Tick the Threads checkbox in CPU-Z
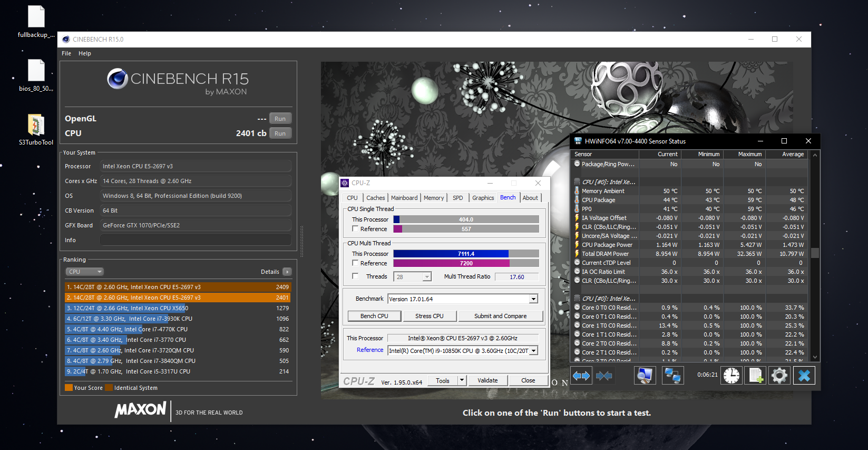This screenshot has width=868, height=450. pyautogui.click(x=355, y=276)
